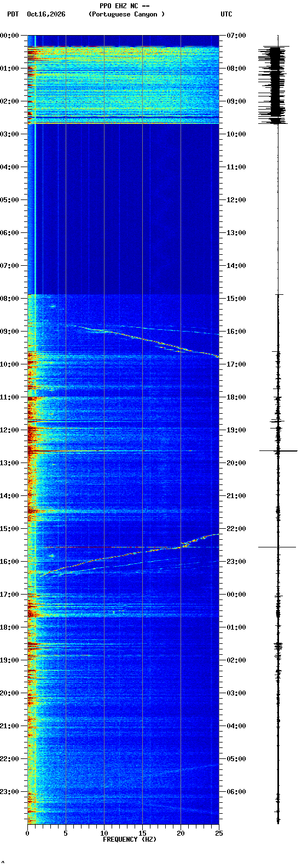Screen dimensions: 302x868
Task: Click the UTC axis label '01:00'
Action: pyautogui.click(x=236, y=627)
